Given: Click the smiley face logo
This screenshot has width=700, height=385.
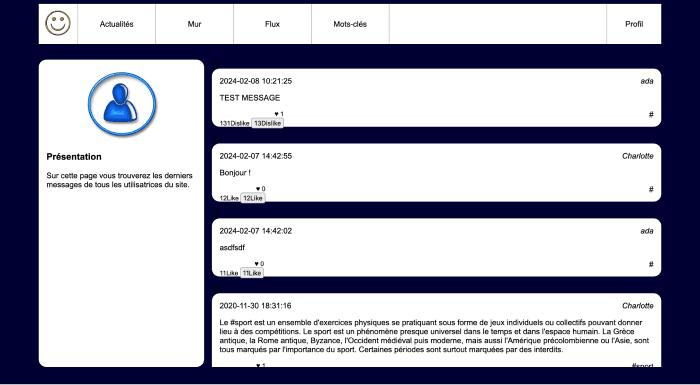Looking at the screenshot, I should point(58,23).
